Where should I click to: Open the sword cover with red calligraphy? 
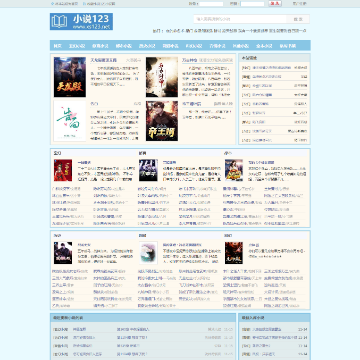(x=162, y=77)
